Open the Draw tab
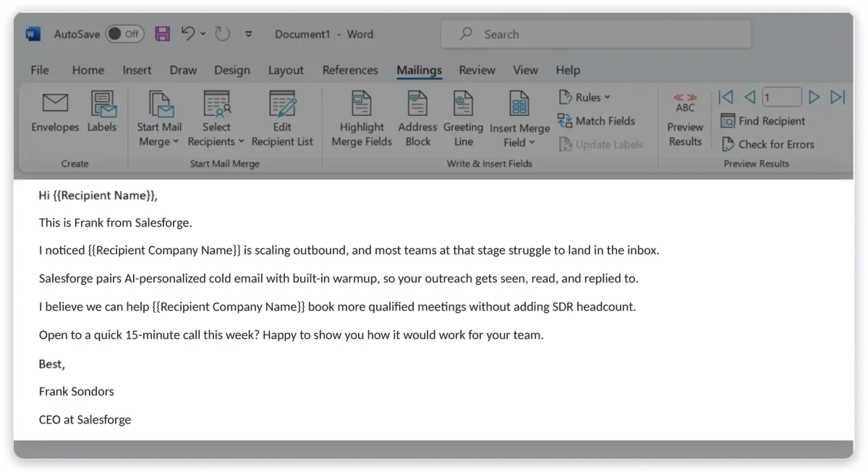This screenshot has width=868, height=475. click(183, 70)
